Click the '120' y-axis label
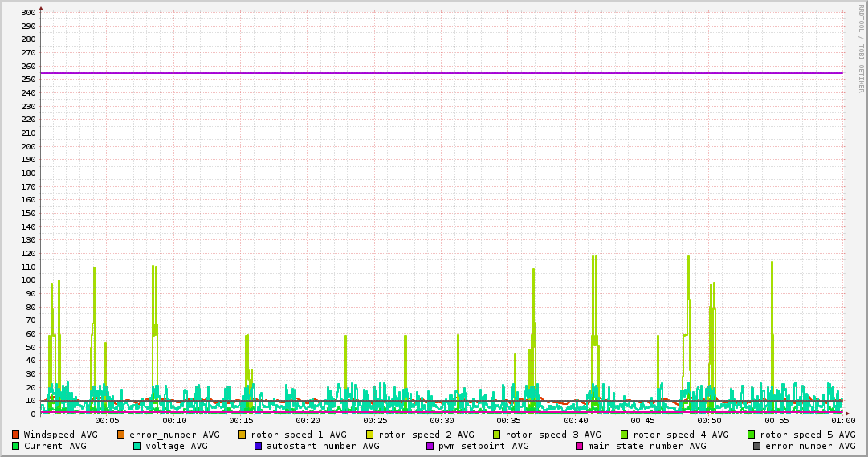The width and height of the screenshot is (868, 457). (x=28, y=254)
